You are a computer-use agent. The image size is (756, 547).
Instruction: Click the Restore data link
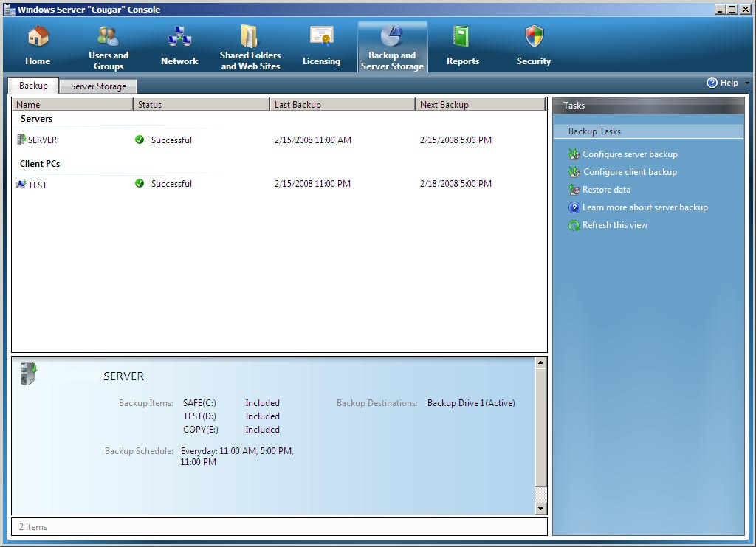coord(606,190)
